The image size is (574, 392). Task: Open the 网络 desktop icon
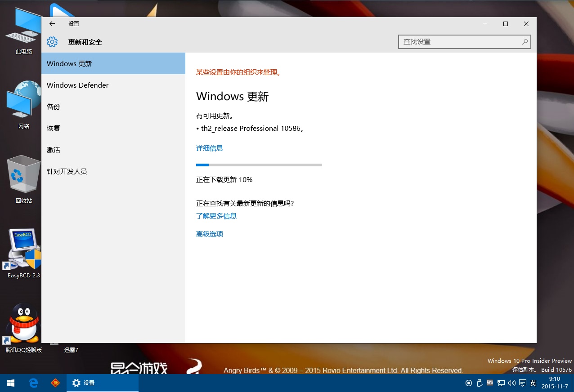tap(23, 105)
